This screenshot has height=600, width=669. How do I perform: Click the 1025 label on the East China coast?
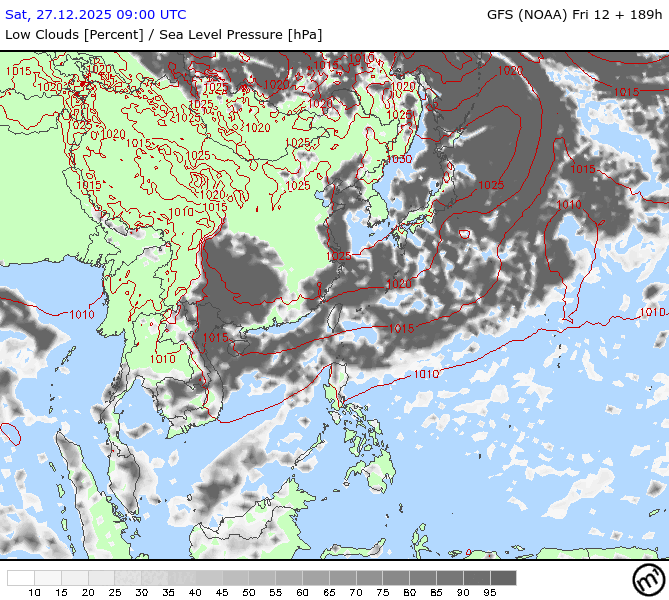pyautogui.click(x=338, y=256)
